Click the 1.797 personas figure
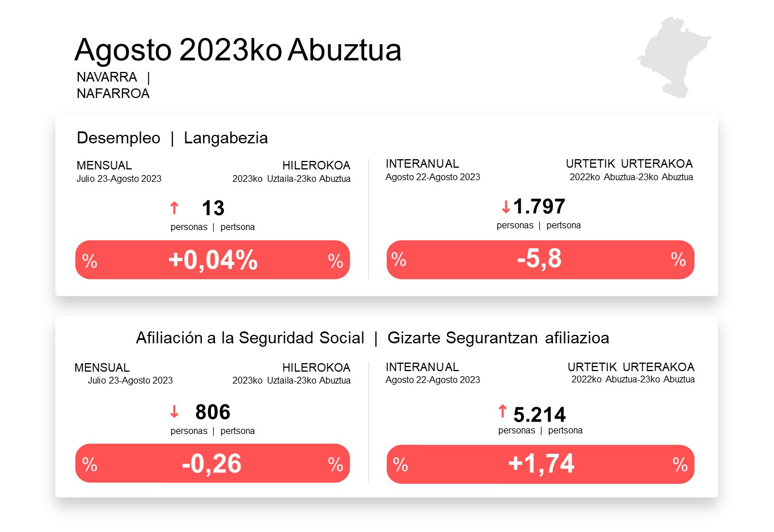774x532 pixels. pos(539,207)
